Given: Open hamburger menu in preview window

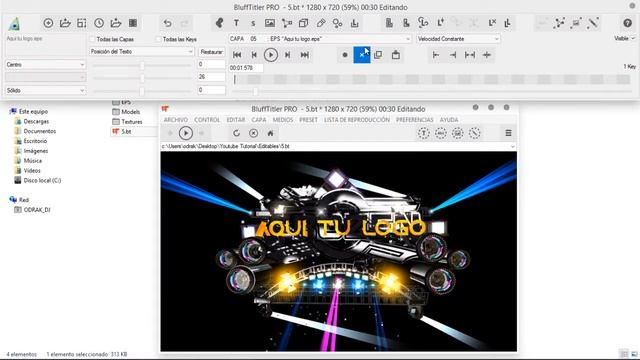Looking at the screenshot, I should 508,133.
